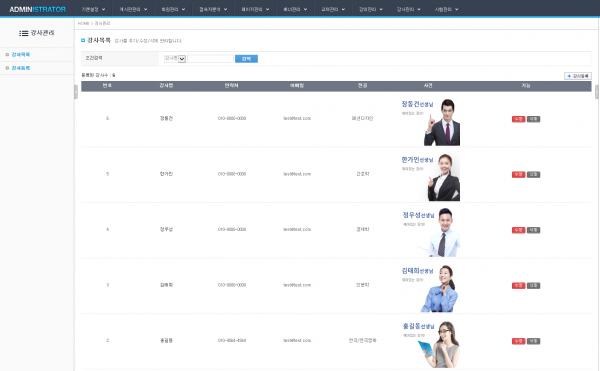Image resolution: width=600 pixels, height=371 pixels.
Task: Click the red 수정 button for 한가인
Action: pyautogui.click(x=518, y=174)
